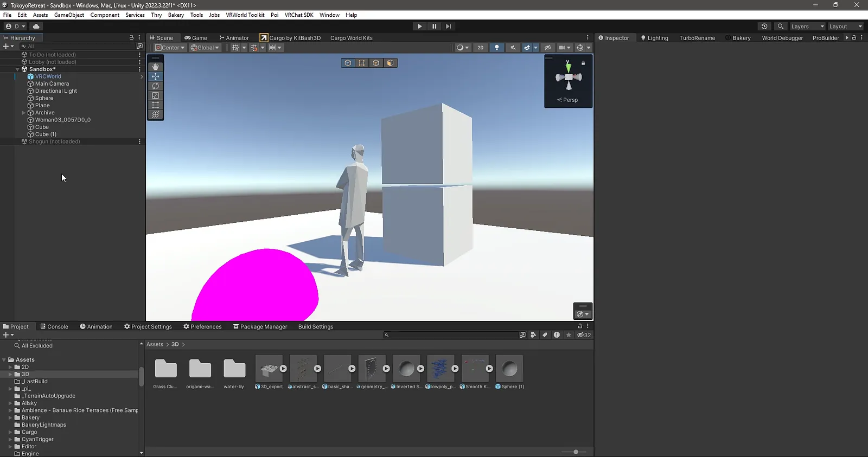Open the Center pivot dropdown
The height and width of the screenshot is (457, 868).
pyautogui.click(x=170, y=48)
